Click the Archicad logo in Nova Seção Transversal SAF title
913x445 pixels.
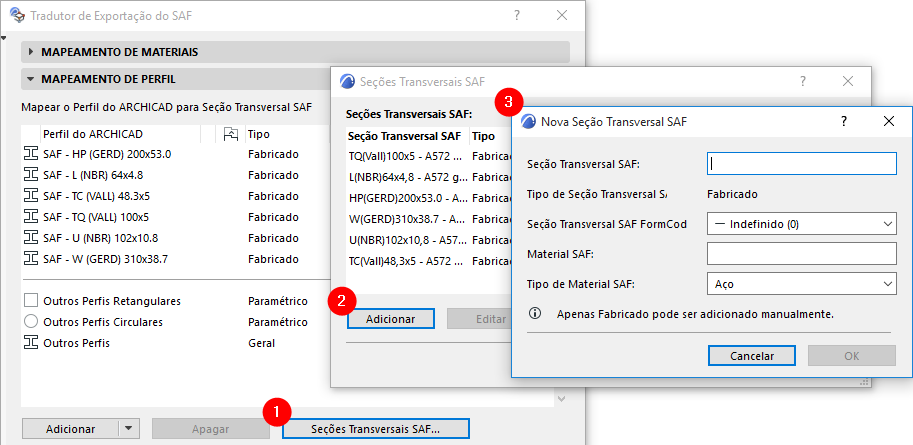click(528, 121)
